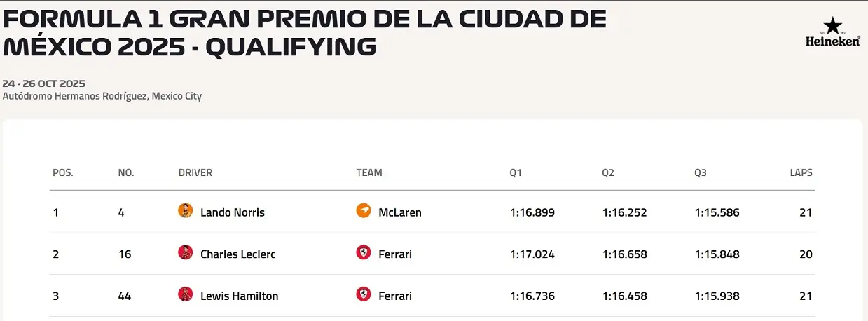Click the DRIVER column header
The image size is (868, 321).
(x=195, y=172)
